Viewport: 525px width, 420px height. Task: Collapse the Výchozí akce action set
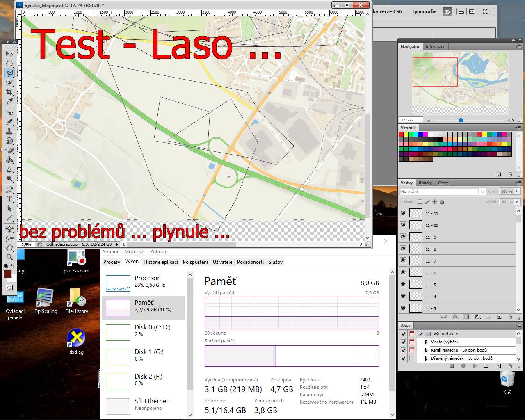click(420, 334)
